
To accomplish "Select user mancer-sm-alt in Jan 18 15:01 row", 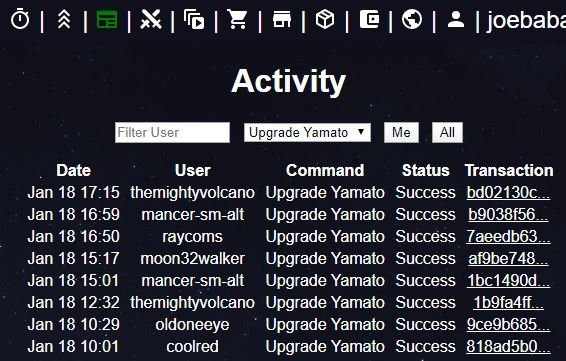I will (x=192, y=280).
